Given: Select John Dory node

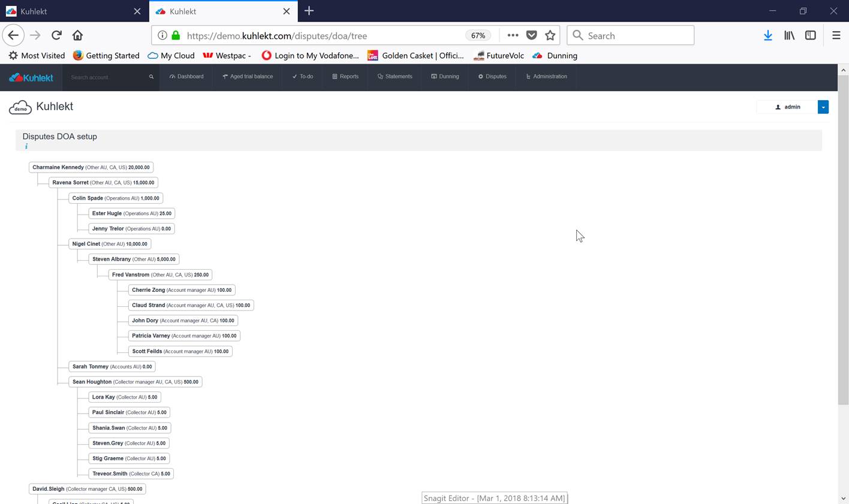Looking at the screenshot, I should 183,321.
